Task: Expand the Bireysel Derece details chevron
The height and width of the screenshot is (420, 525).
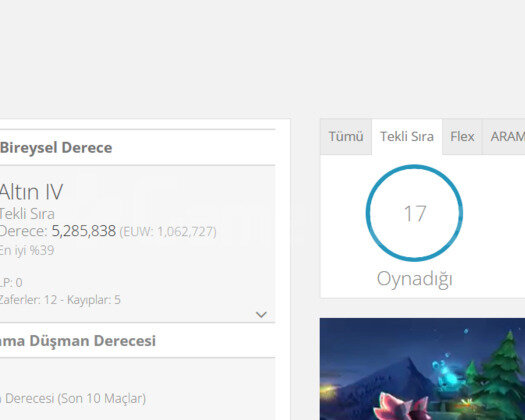Action: pos(261,314)
